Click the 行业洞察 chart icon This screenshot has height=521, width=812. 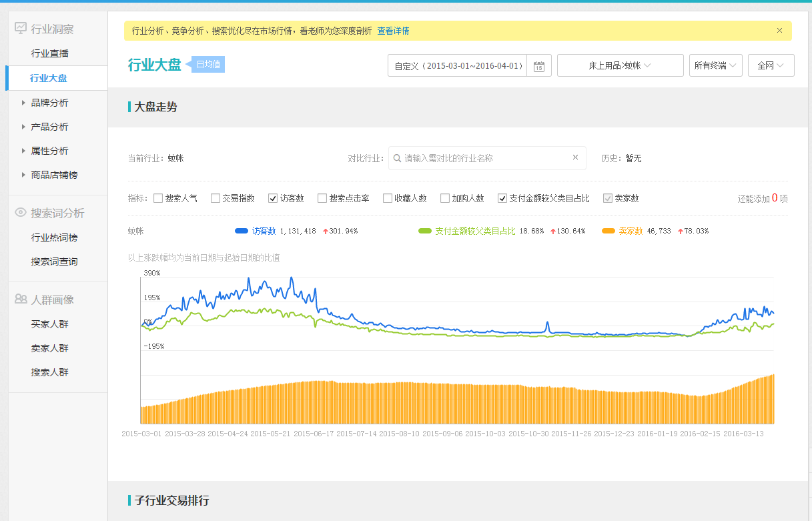coord(21,29)
